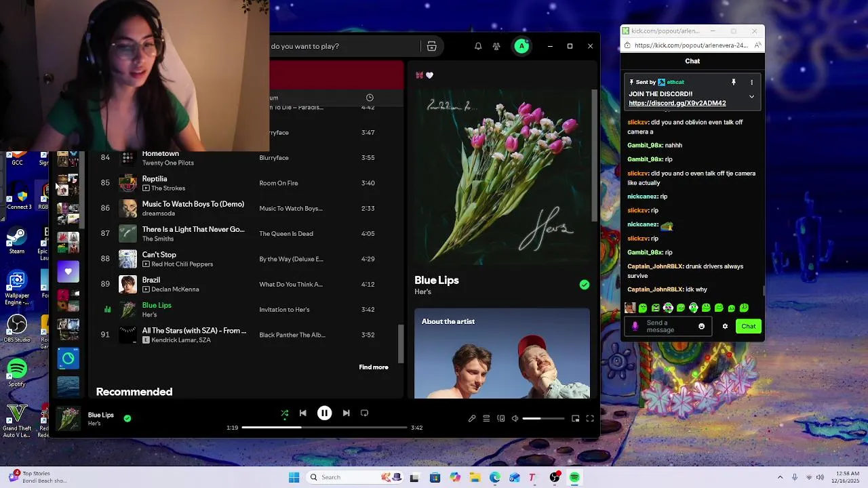Toggle shuffle in Spotify player bar

(x=285, y=413)
